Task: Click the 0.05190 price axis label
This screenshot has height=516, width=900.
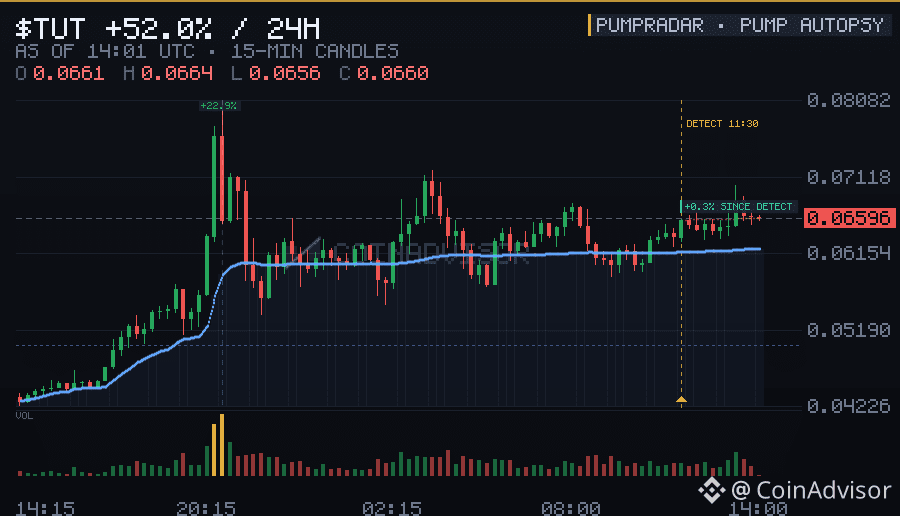Action: pyautogui.click(x=848, y=330)
